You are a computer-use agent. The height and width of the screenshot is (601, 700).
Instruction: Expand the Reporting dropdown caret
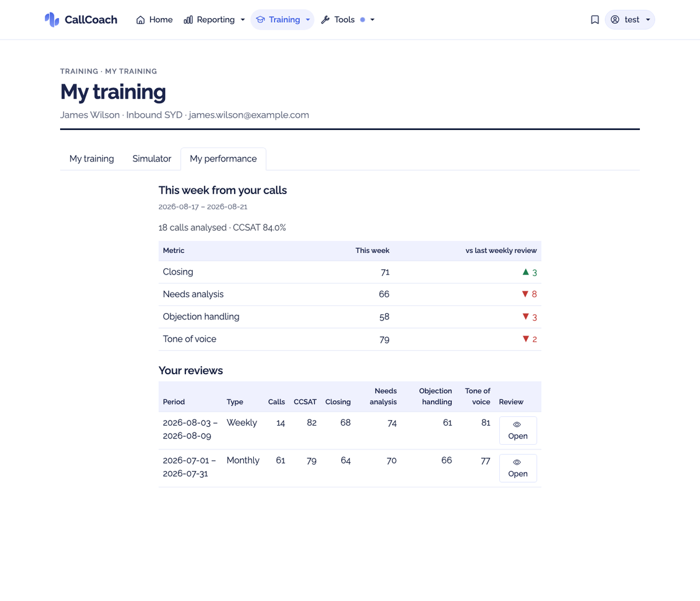tap(243, 20)
